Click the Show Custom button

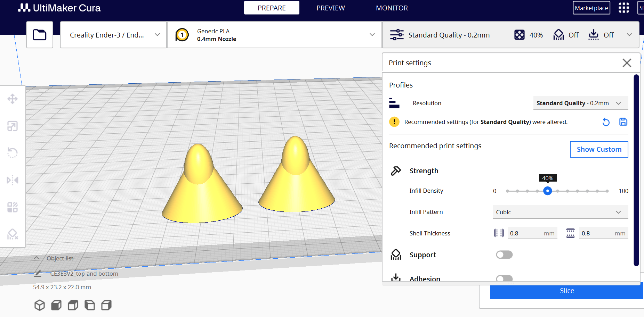point(599,149)
